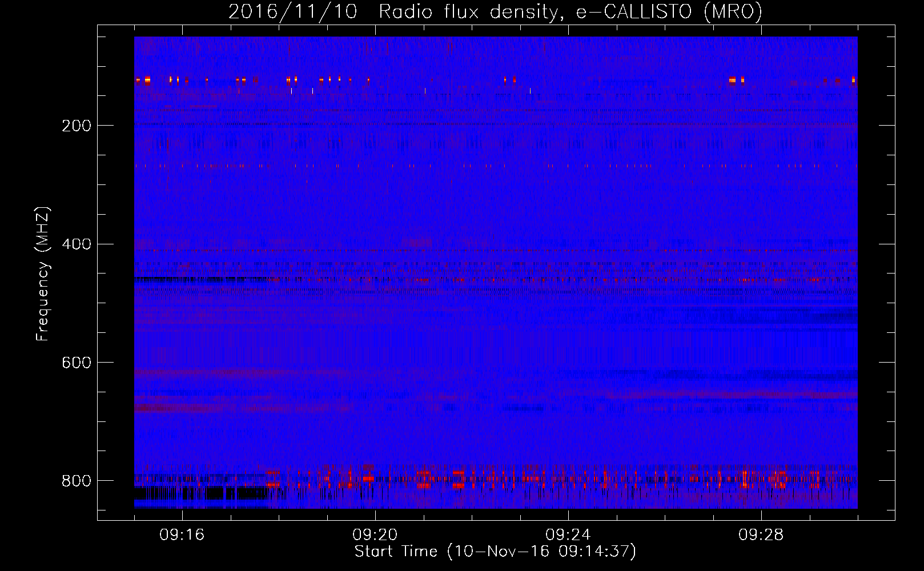
Task: Select the 400 frequency tick label
Action: pyautogui.click(x=76, y=244)
